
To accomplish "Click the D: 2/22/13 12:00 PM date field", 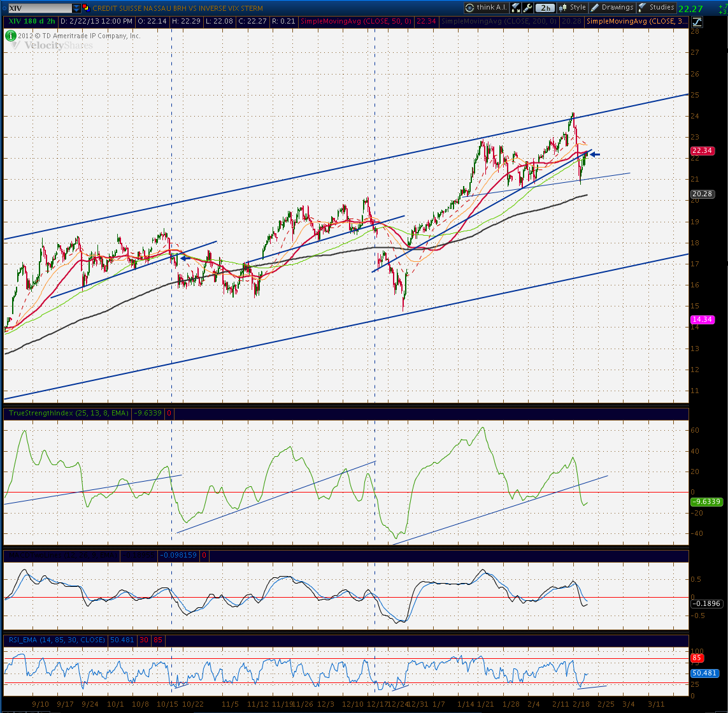I will point(97,22).
